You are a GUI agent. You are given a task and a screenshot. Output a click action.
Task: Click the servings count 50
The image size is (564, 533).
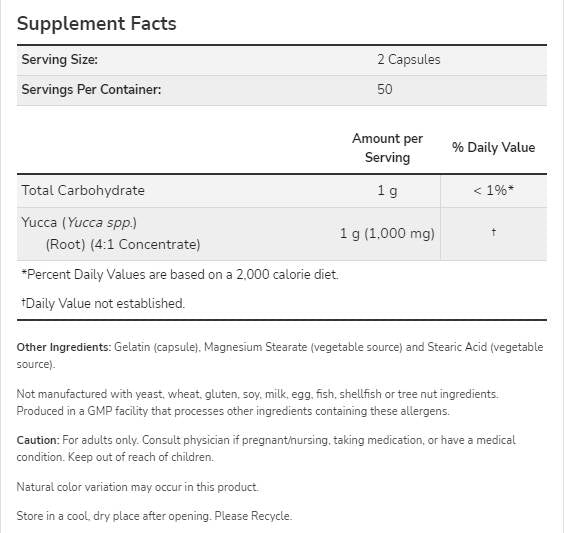385,90
